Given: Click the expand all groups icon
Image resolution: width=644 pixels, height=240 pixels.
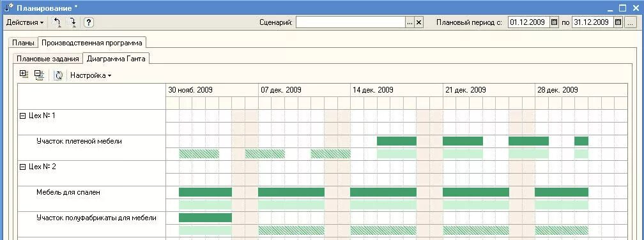Looking at the screenshot, I should pyautogui.click(x=24, y=75).
